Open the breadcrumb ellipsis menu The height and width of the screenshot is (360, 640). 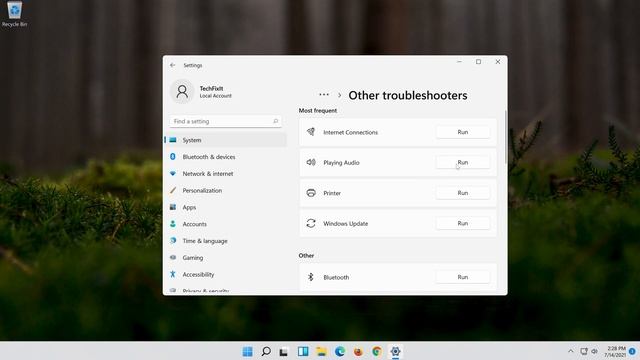click(x=324, y=95)
